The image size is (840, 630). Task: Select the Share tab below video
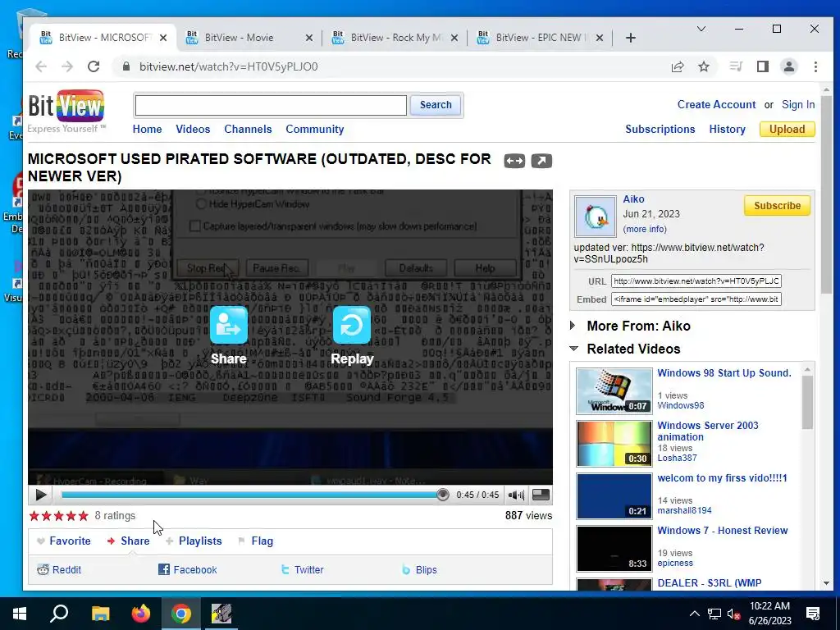coord(129,541)
